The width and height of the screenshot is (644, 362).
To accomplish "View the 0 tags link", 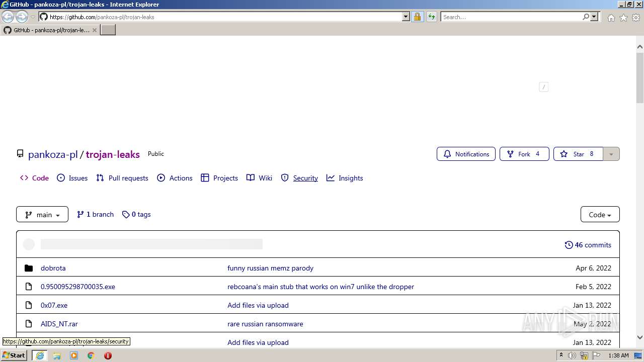I will [x=136, y=214].
